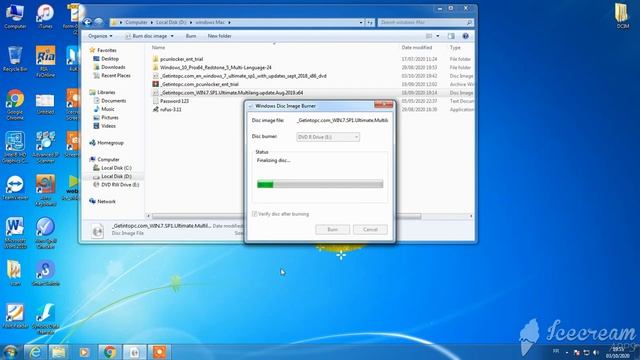Launch iTunes from the desktop
Image resolution: width=640 pixels, height=360 pixels.
click(45, 16)
